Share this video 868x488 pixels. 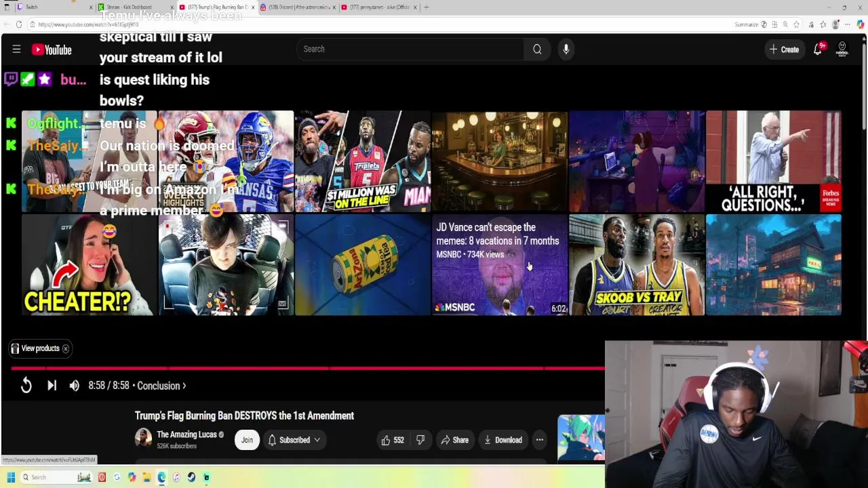454,440
